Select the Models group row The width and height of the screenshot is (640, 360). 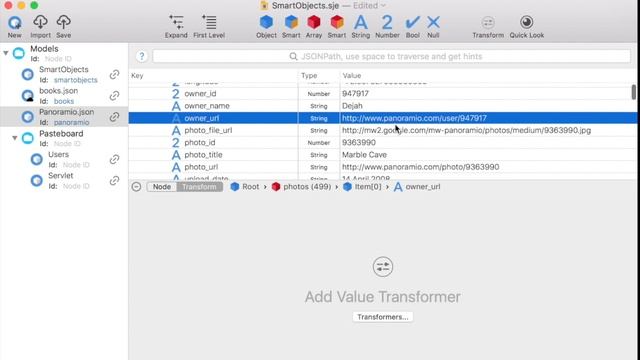44,49
